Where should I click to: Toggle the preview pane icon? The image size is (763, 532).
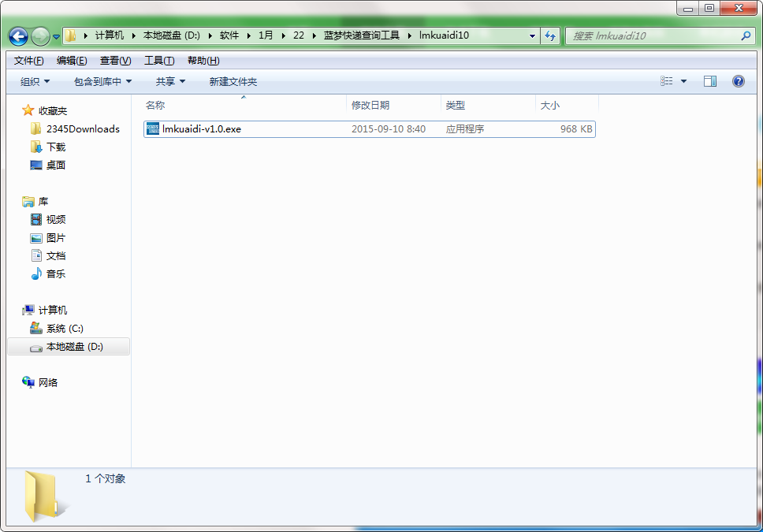click(710, 81)
